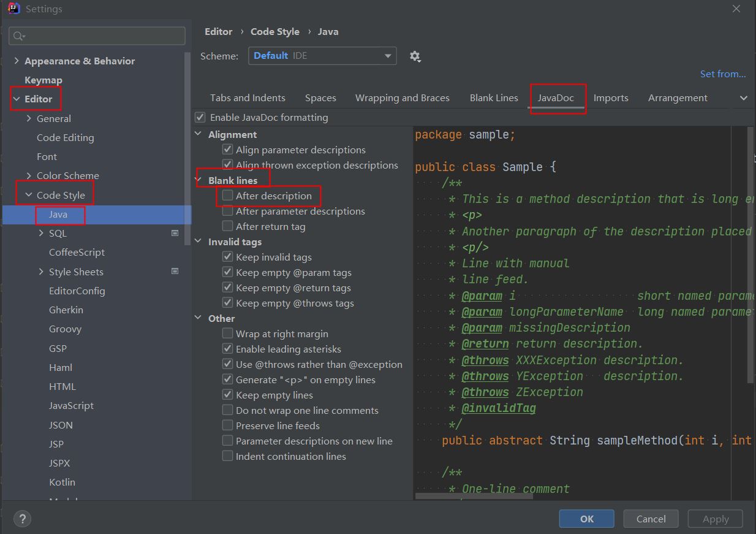756x534 pixels.
Task: Click the IntelliJ logo in title bar
Action: 13,9
